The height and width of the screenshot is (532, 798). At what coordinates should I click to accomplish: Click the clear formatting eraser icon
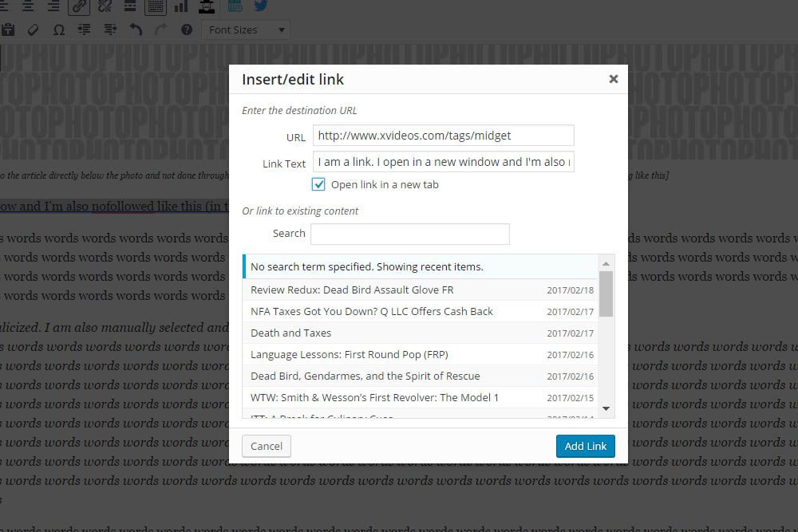point(33,30)
